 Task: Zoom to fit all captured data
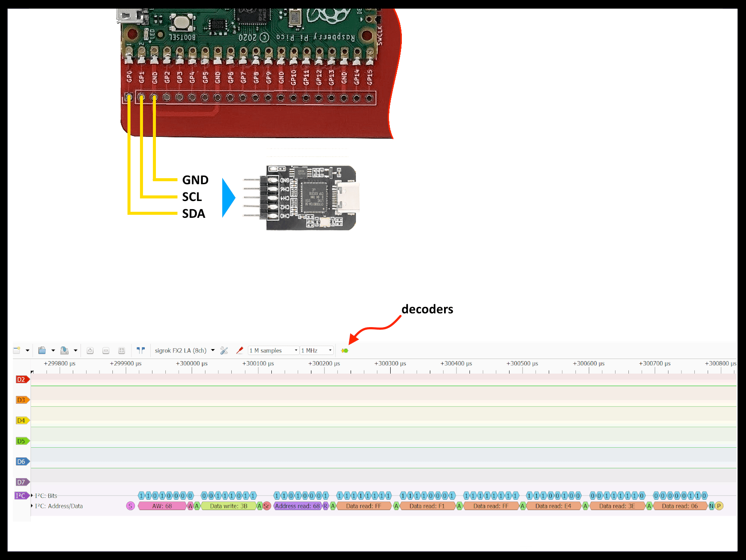(121, 350)
